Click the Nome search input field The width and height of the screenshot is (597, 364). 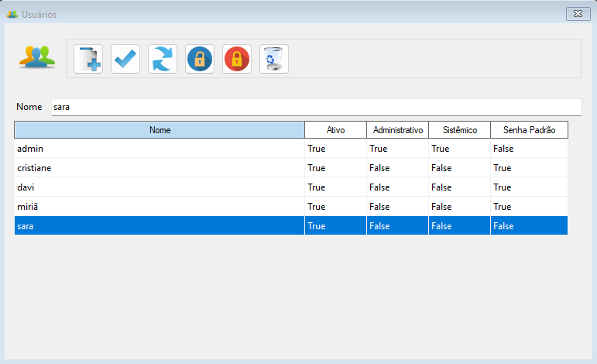(315, 107)
